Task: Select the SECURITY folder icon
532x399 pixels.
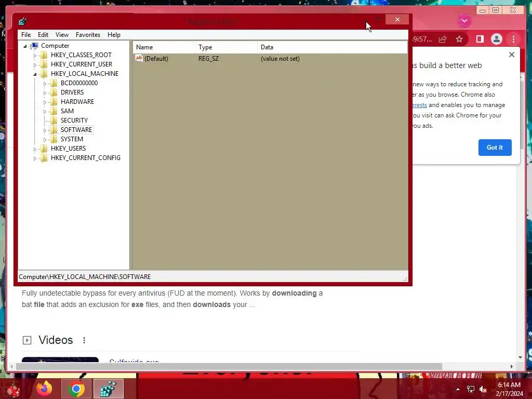Action: [x=54, y=121]
